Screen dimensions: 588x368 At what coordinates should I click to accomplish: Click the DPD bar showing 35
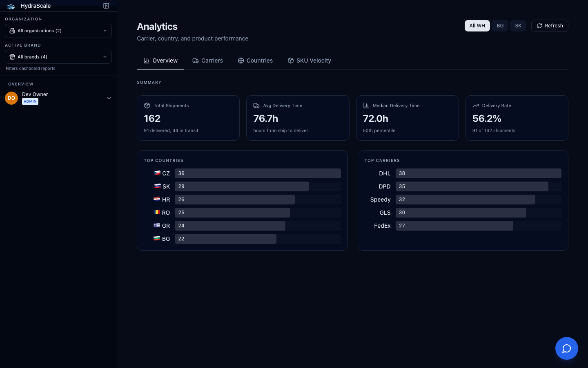[472, 186]
